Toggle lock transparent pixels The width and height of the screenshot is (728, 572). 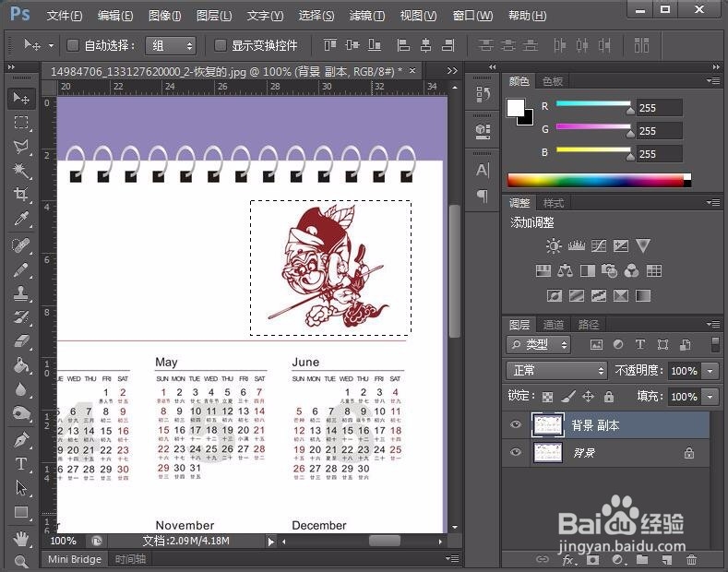click(x=548, y=397)
